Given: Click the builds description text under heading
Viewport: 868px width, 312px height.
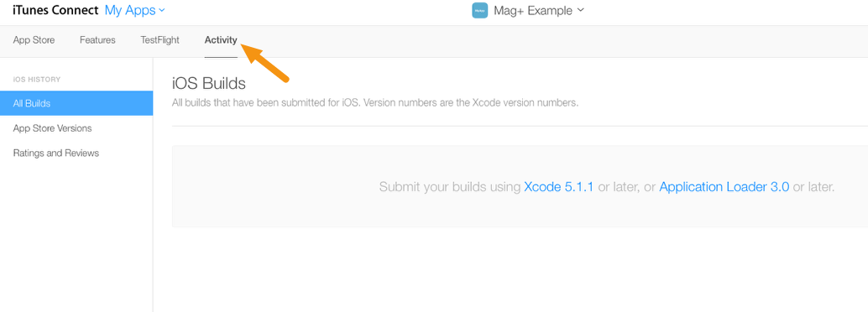Looking at the screenshot, I should click(375, 103).
